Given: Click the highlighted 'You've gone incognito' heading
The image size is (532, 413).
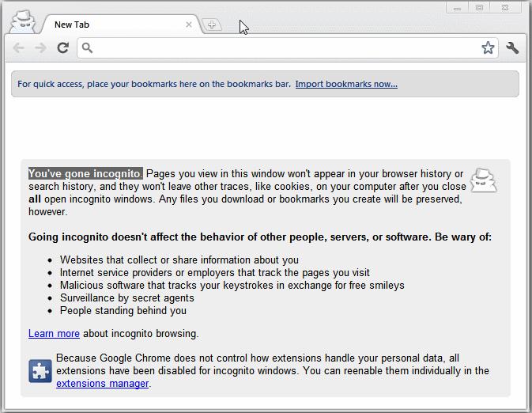Looking at the screenshot, I should [85, 173].
